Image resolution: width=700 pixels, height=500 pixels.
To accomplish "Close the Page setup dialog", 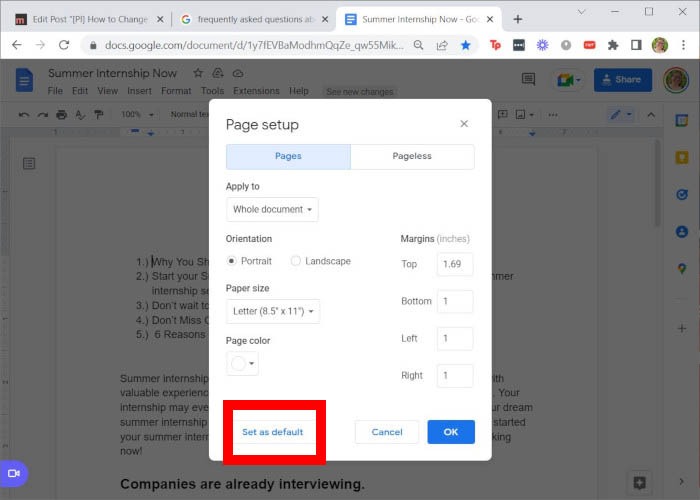I will [464, 124].
